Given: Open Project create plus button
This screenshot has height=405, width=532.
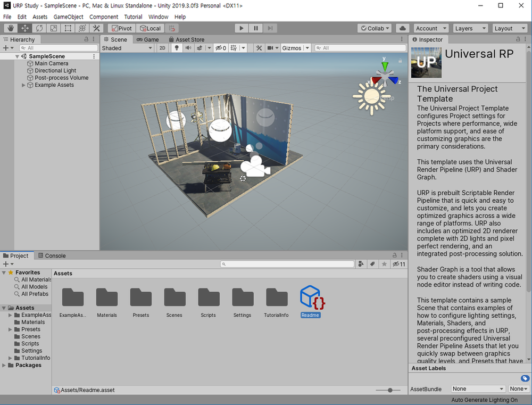Looking at the screenshot, I should (x=6, y=264).
